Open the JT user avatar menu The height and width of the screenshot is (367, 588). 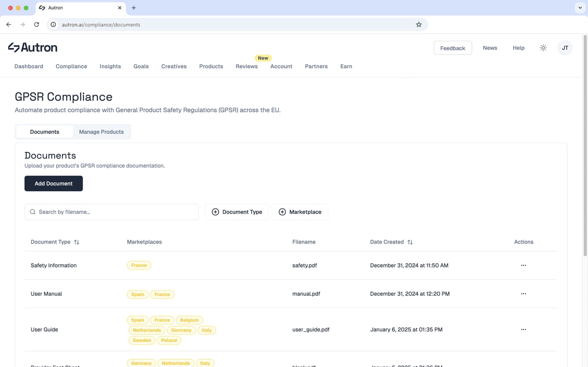pos(565,48)
